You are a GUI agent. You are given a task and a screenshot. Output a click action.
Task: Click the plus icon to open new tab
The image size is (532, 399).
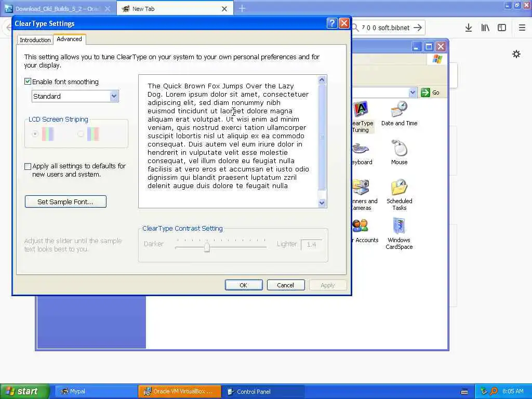click(x=242, y=8)
